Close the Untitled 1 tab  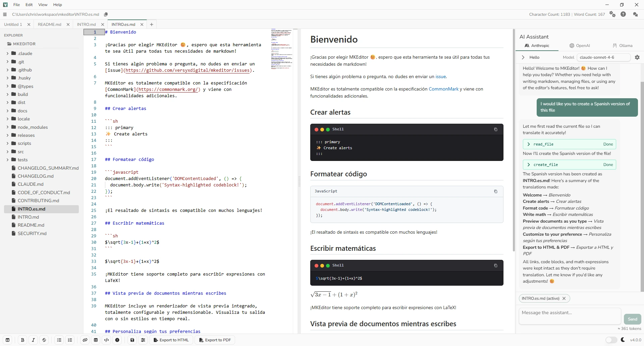point(29,24)
